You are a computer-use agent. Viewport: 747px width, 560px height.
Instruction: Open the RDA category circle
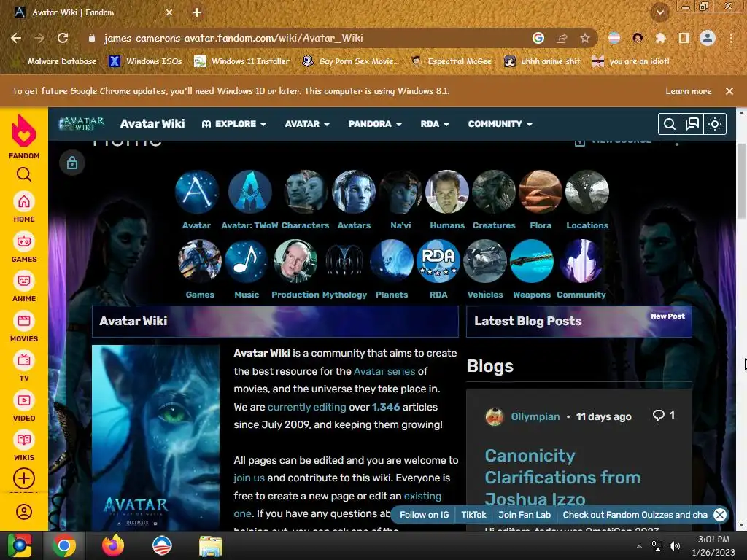click(x=438, y=261)
